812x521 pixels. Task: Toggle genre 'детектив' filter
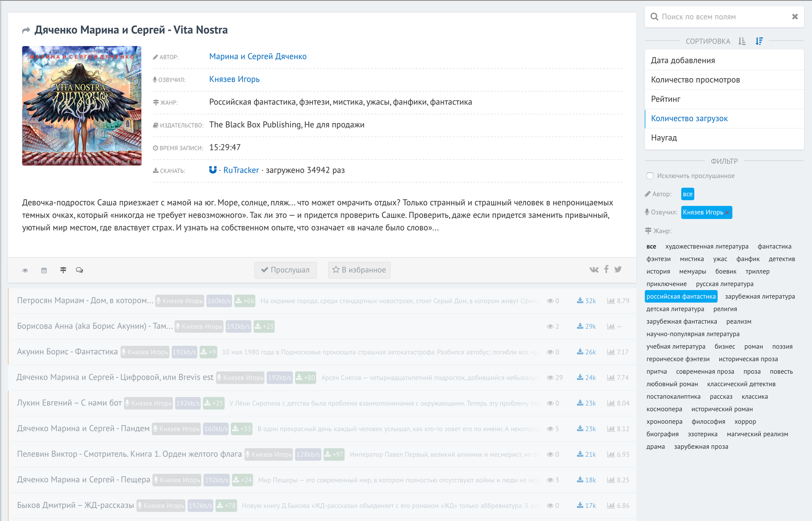click(x=782, y=259)
